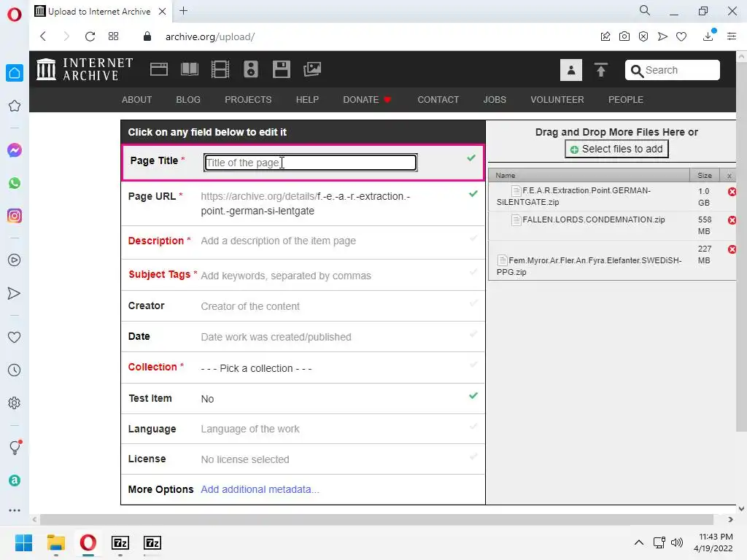Open the JOBS menu item
Image resolution: width=747 pixels, height=560 pixels.
[x=495, y=99]
